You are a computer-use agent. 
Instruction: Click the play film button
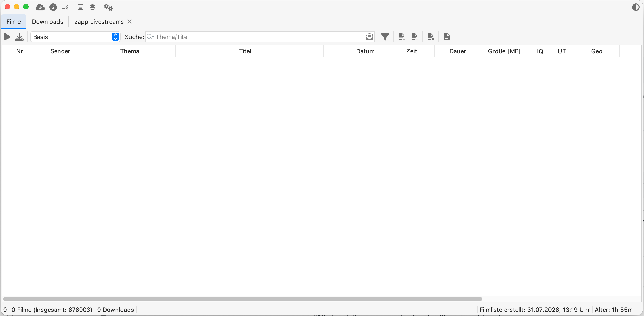[7, 37]
